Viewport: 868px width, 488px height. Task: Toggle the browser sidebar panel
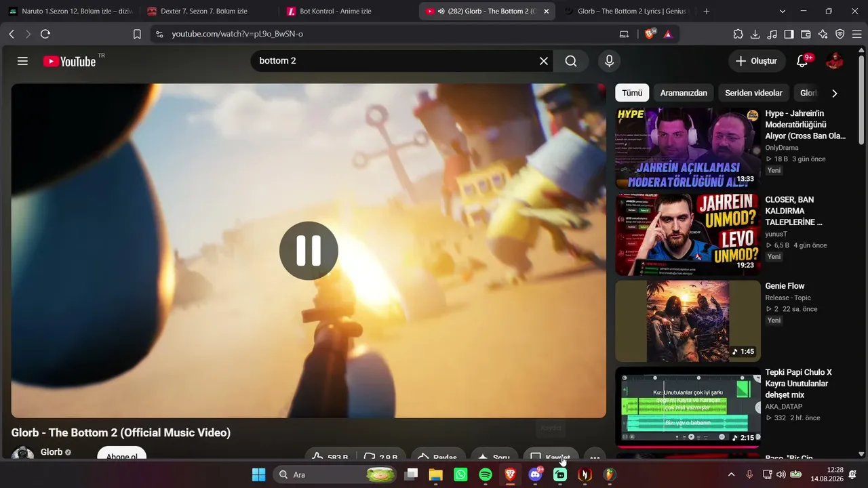click(789, 34)
